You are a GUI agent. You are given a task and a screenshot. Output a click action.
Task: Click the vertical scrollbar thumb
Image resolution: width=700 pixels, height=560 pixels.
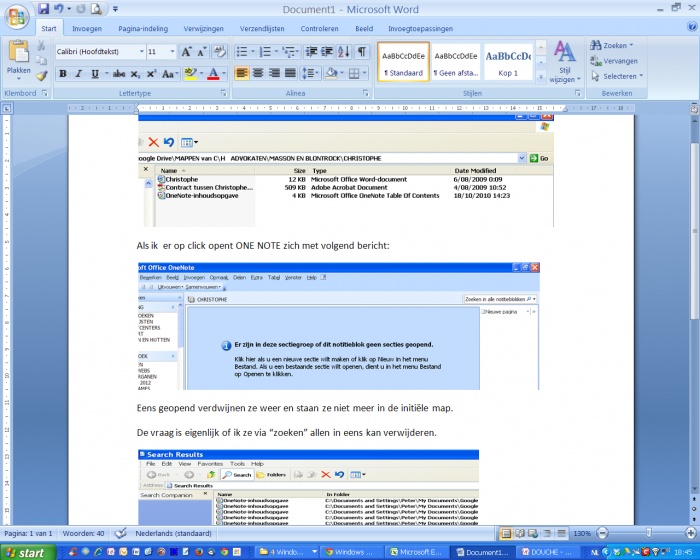pyautogui.click(x=695, y=230)
